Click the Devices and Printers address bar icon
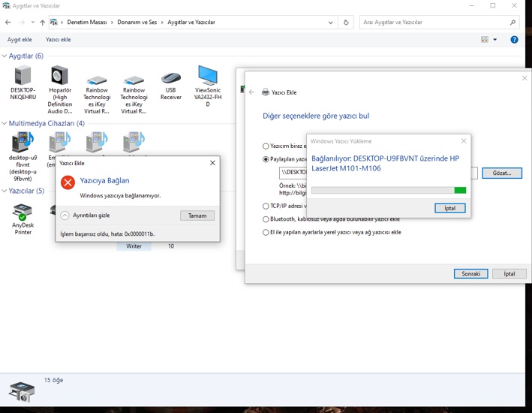532x413 pixels. tap(53, 22)
